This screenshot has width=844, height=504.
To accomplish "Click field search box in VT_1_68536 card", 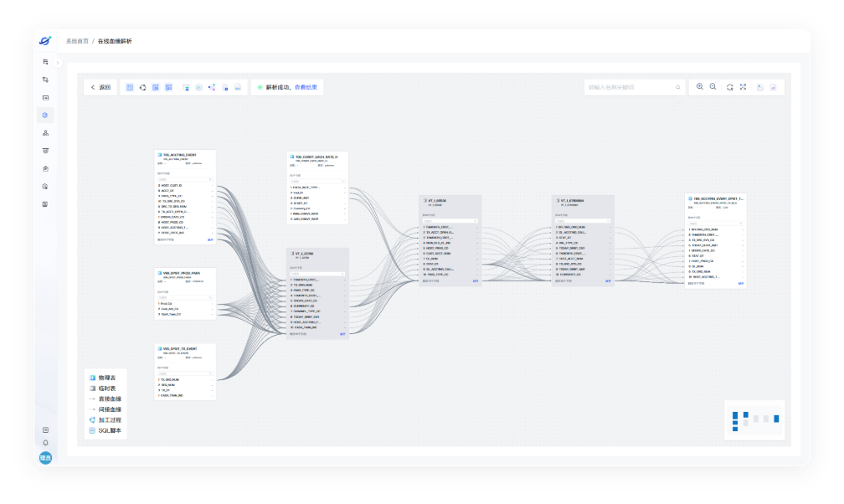I will click(x=450, y=221).
